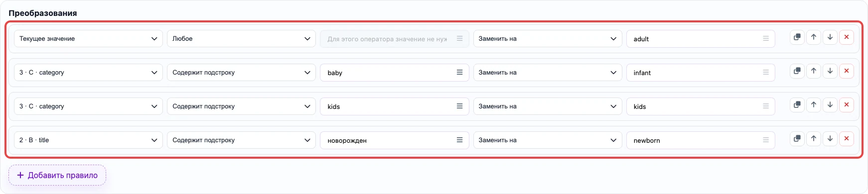Move the newborn rule up
Viewport: 868px width, 194px height.
[814, 139]
